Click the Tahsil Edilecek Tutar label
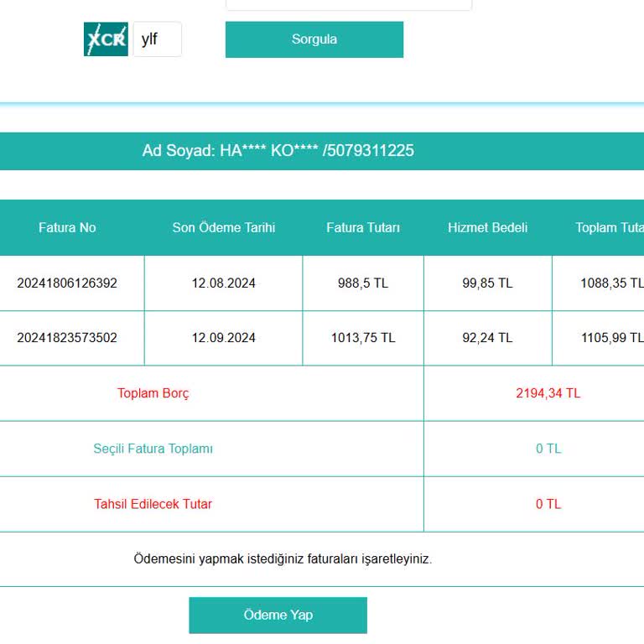Viewport: 644px width, 644px height. pyautogui.click(x=153, y=504)
